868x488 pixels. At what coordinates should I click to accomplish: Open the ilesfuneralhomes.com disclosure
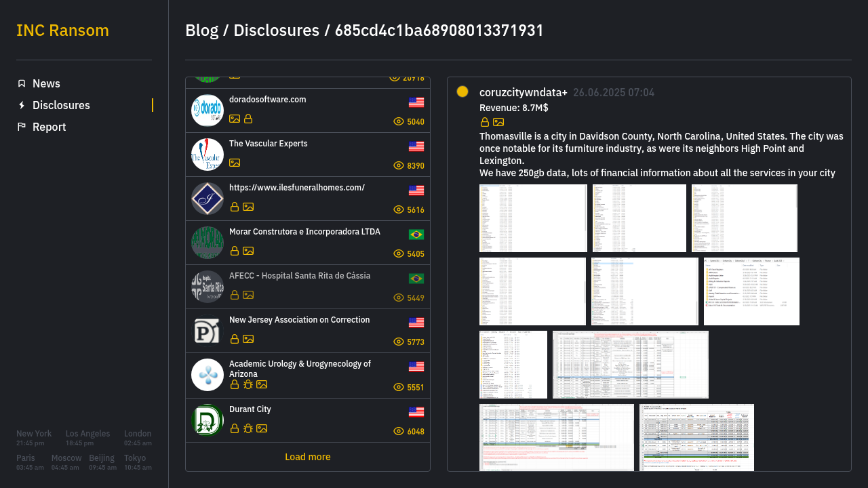308,199
